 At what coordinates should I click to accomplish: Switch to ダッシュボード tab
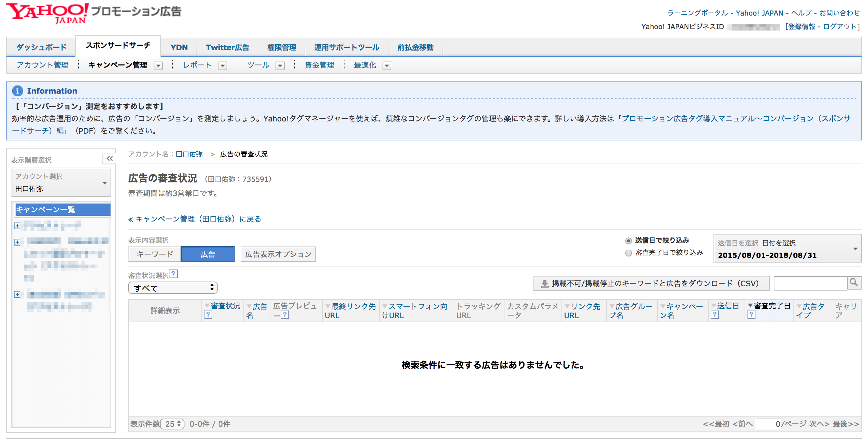click(41, 47)
